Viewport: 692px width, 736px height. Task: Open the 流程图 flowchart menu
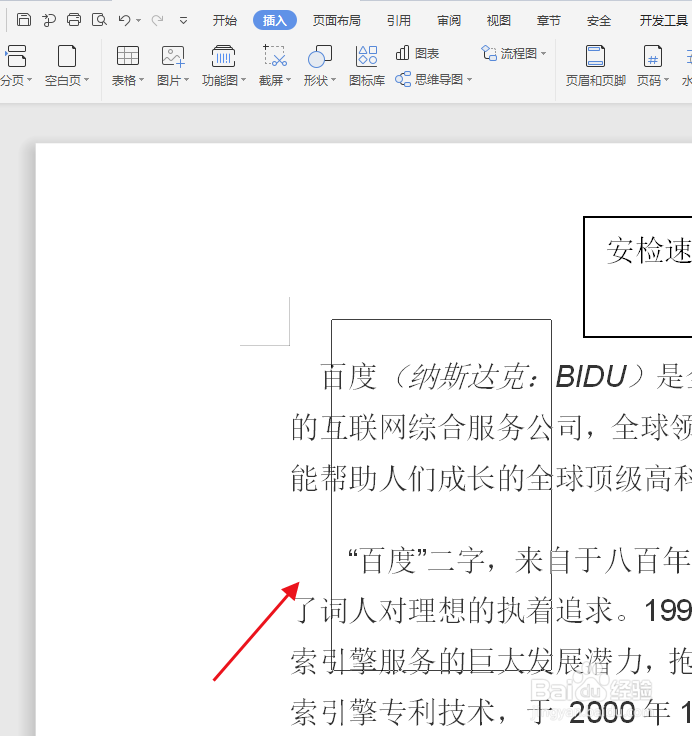514,54
